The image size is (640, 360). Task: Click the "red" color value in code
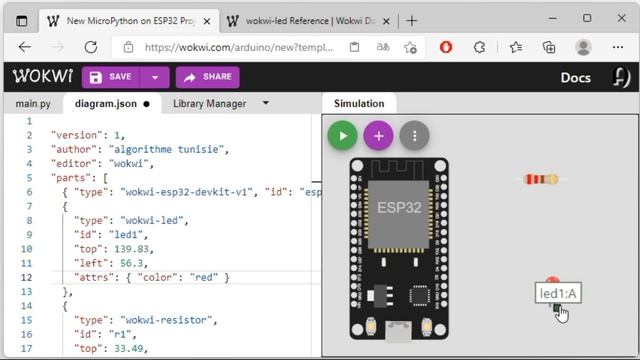(x=204, y=278)
